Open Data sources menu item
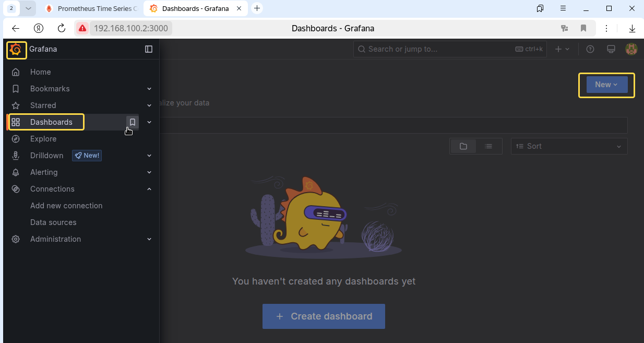The image size is (644, 343). (53, 222)
